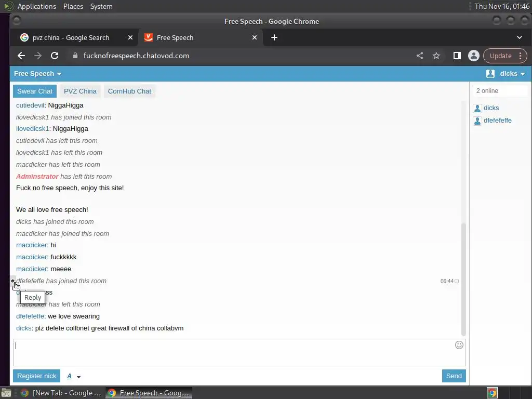Click message macdicker: meeee
The image size is (532, 399).
pyautogui.click(x=44, y=269)
